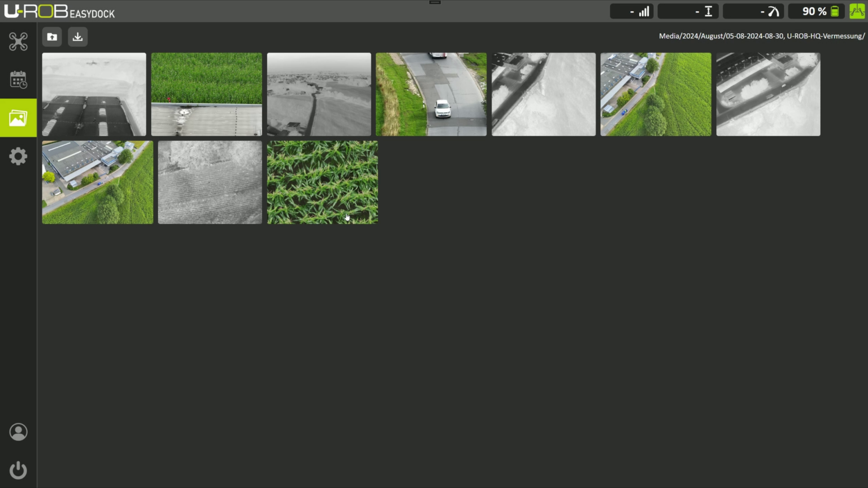This screenshot has width=868, height=488.
Task: Open the mission schedule calendar icon
Action: click(x=18, y=80)
